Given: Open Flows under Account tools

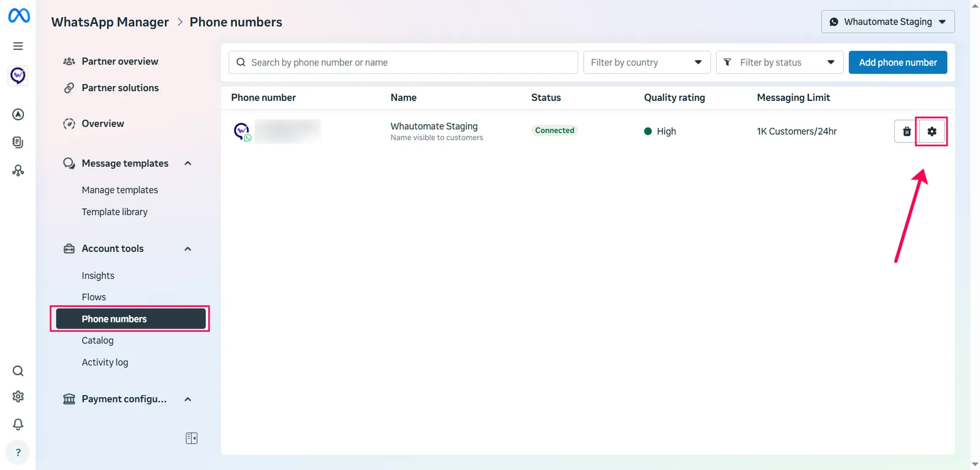Looking at the screenshot, I should [x=94, y=297].
